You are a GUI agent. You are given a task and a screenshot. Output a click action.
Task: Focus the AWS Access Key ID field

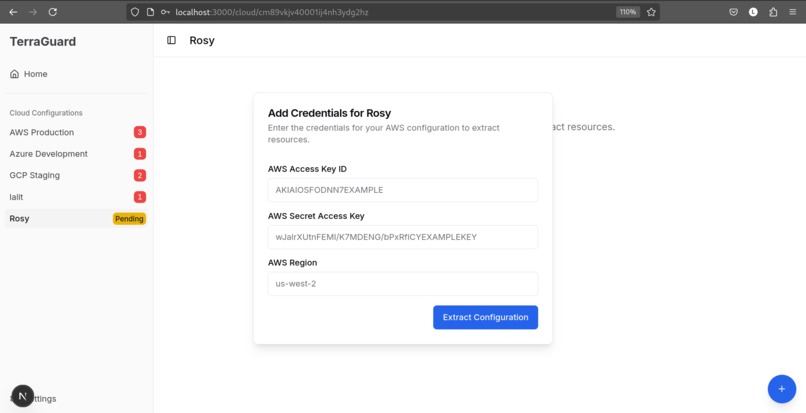click(403, 190)
